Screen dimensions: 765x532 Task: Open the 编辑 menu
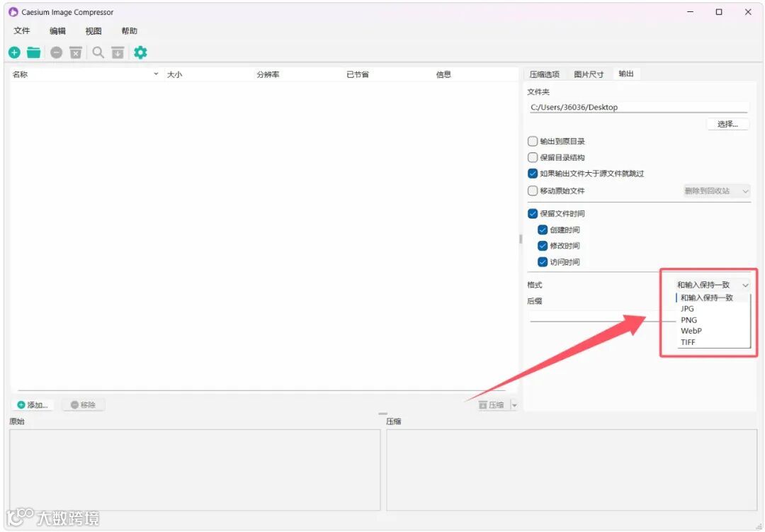(x=57, y=30)
